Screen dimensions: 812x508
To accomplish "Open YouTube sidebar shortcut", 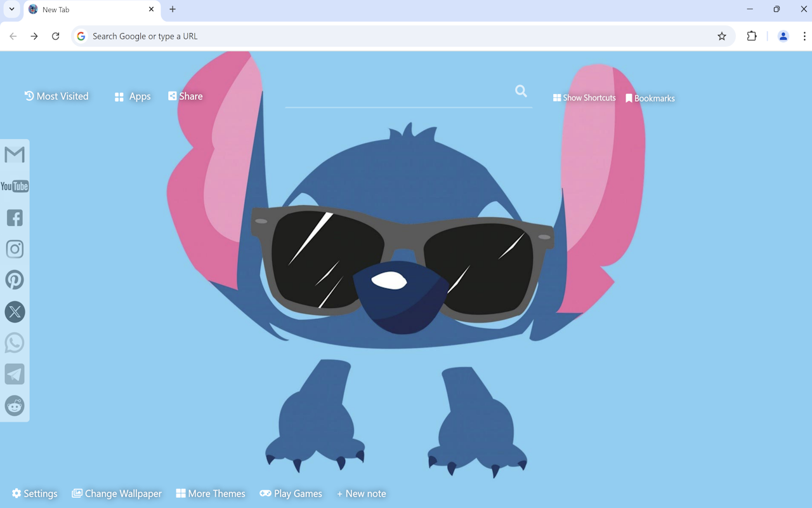I will click(15, 186).
